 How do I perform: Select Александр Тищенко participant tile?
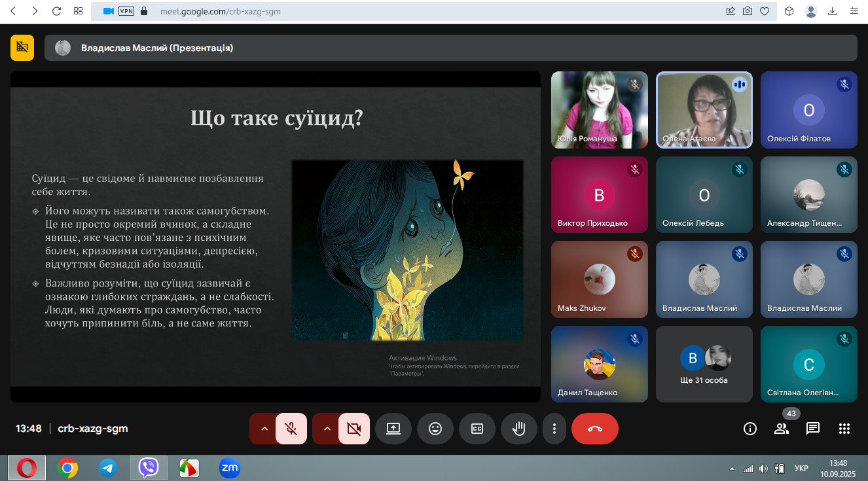click(x=809, y=195)
